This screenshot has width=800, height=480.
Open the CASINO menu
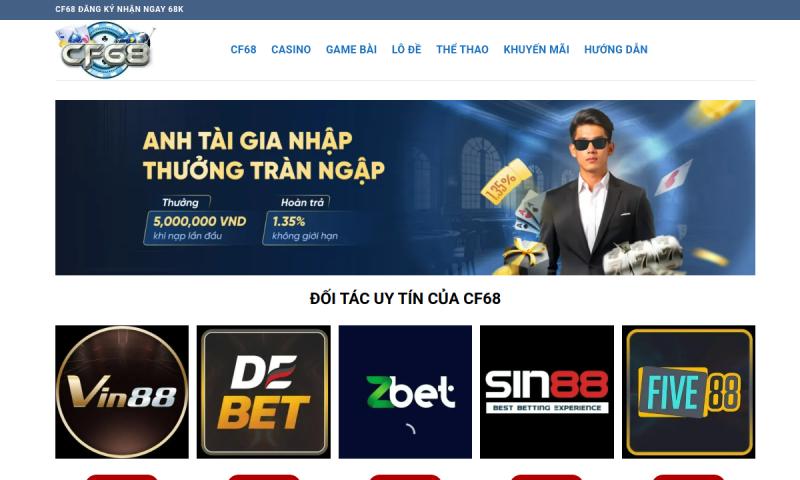click(291, 49)
